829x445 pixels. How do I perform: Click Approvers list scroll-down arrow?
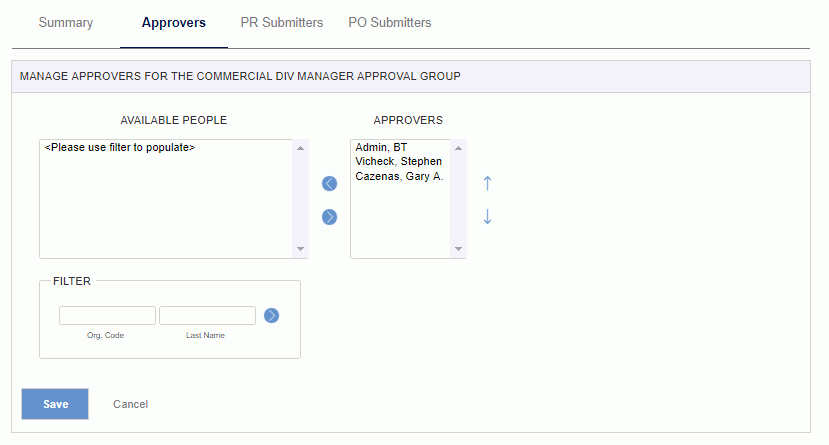pos(458,249)
